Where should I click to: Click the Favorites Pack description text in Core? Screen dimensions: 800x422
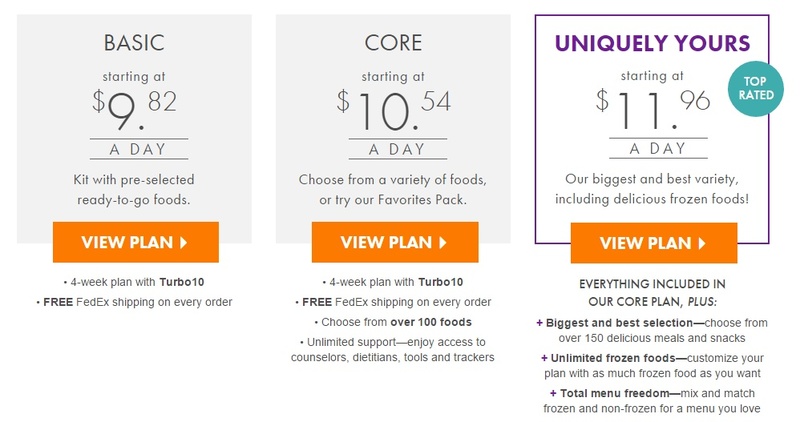pos(394,199)
